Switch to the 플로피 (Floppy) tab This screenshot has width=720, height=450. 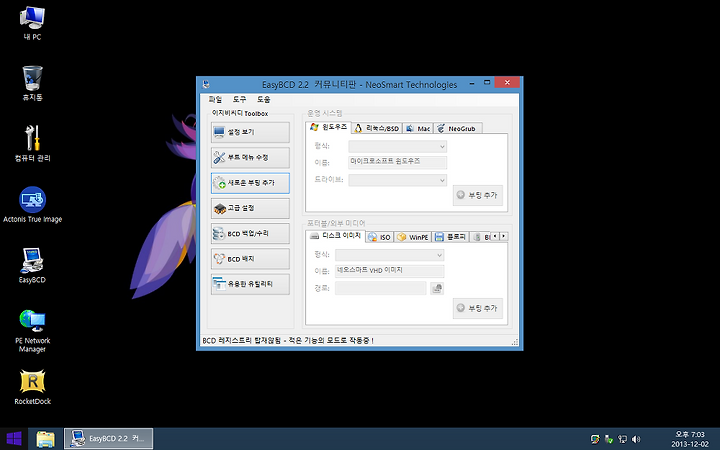click(x=450, y=237)
